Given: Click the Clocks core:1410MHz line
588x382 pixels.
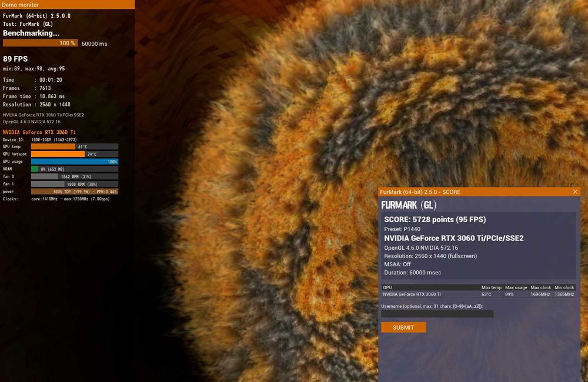Looking at the screenshot, I should [56, 199].
